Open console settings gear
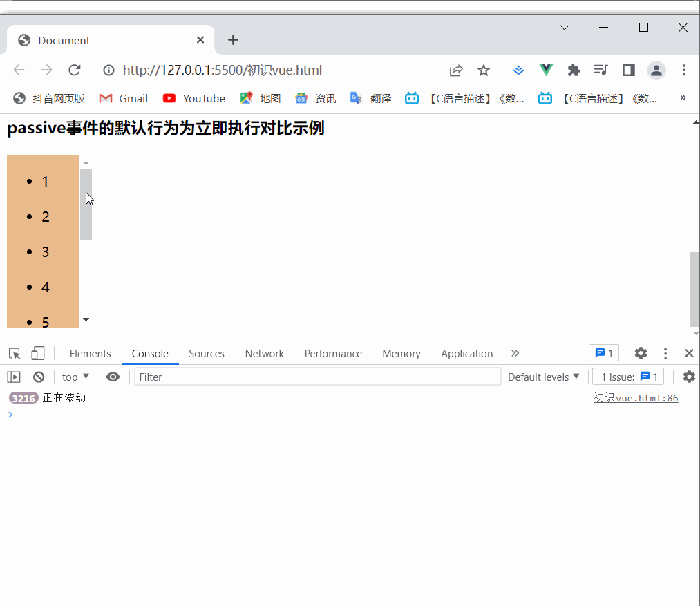This screenshot has height=606, width=700. click(x=689, y=377)
